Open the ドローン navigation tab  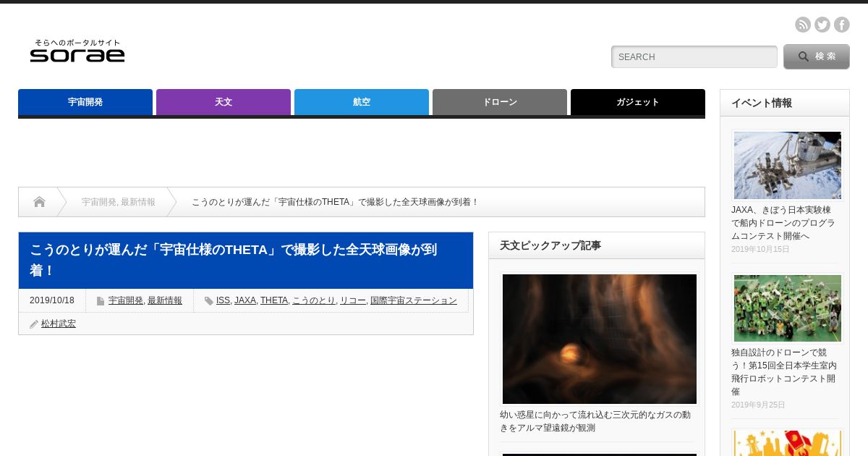500,102
